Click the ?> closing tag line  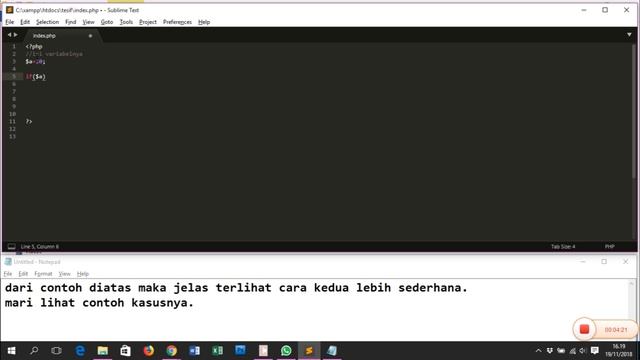coord(29,122)
